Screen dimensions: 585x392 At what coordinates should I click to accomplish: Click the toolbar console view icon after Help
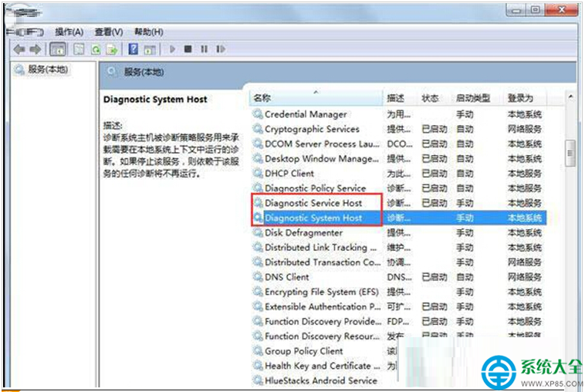150,49
